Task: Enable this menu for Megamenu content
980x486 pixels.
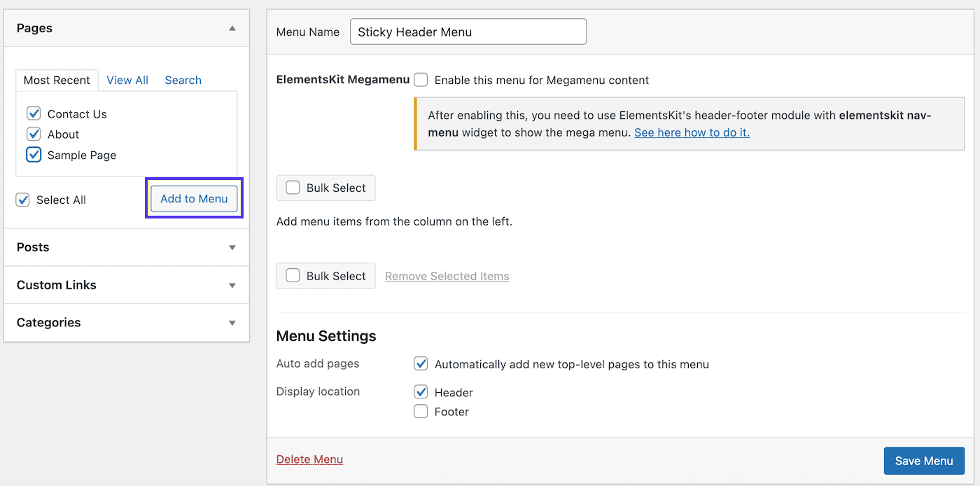Action: click(x=421, y=80)
